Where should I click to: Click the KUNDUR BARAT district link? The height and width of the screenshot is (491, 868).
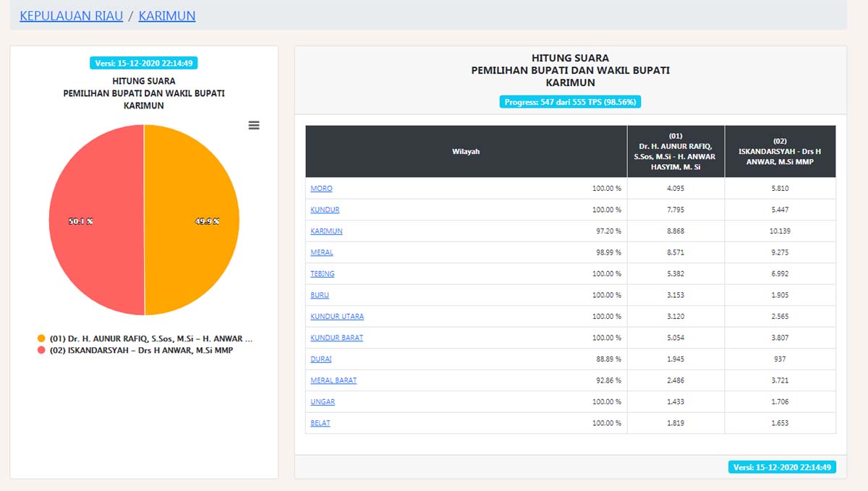pos(336,338)
